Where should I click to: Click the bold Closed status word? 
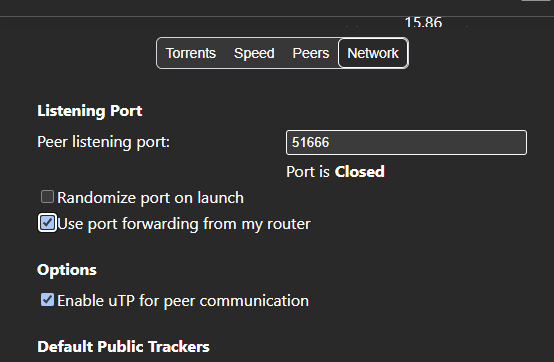click(359, 172)
